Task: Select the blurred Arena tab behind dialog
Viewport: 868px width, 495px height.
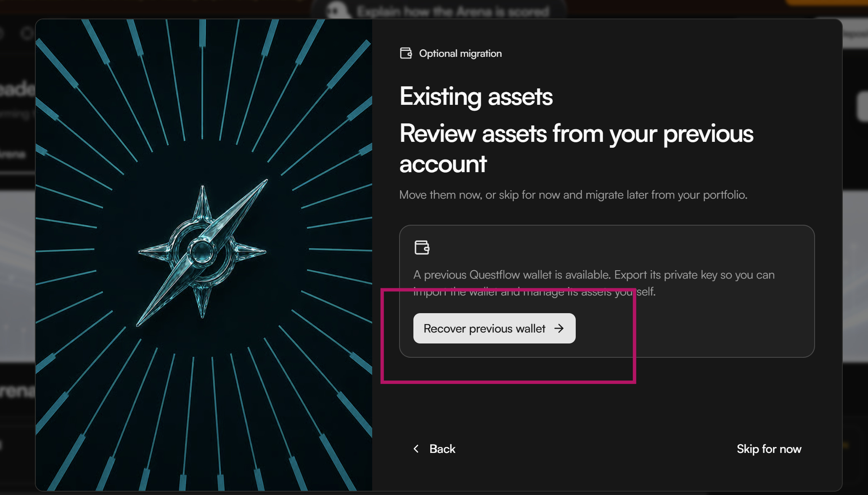Action: pyautogui.click(x=13, y=154)
